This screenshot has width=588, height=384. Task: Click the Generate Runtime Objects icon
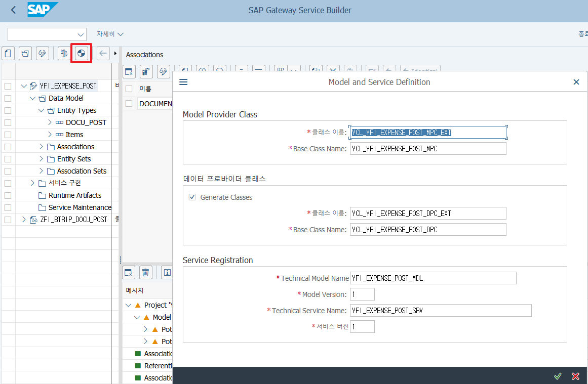[x=82, y=54]
